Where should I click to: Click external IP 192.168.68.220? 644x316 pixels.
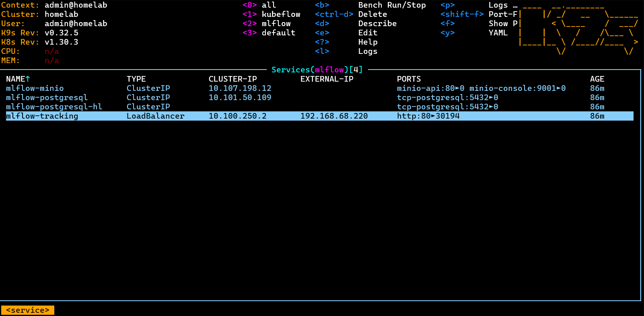(334, 116)
